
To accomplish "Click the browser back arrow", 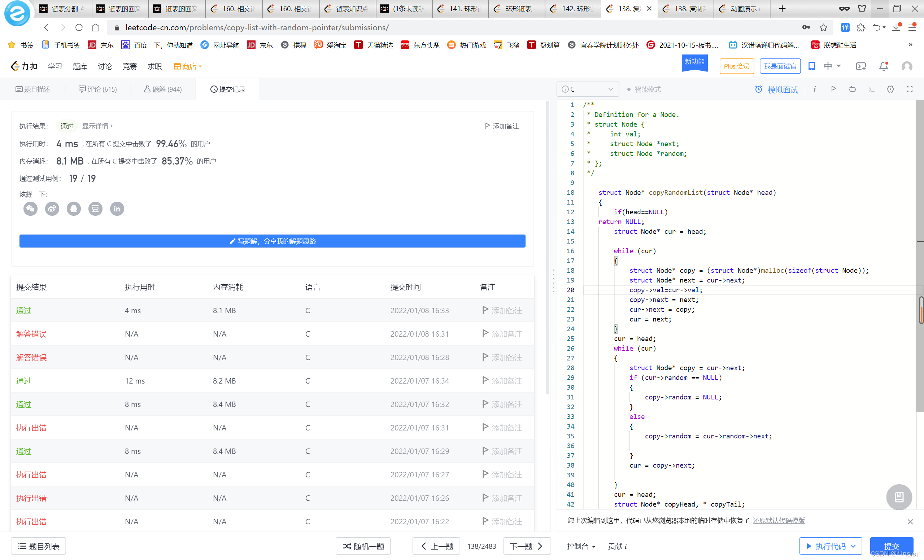I will click(x=46, y=27).
